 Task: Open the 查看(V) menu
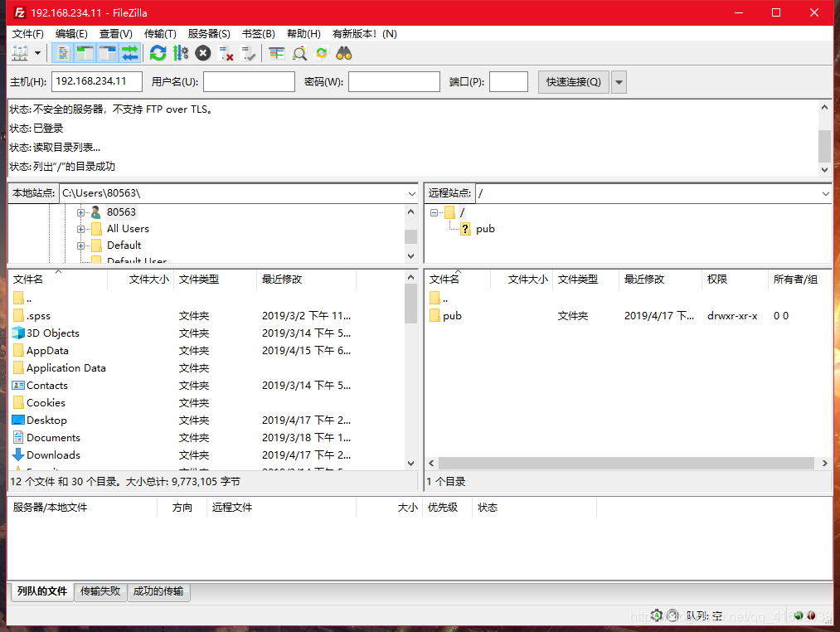pyautogui.click(x=116, y=34)
